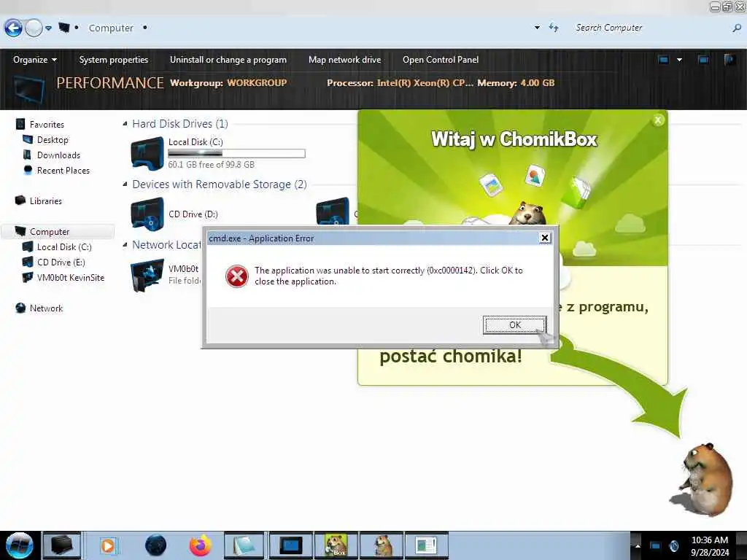Click the magnifier search icon

(x=737, y=28)
